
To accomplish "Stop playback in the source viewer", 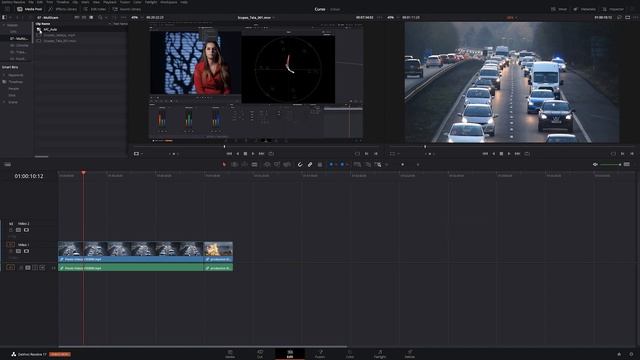I will (245, 154).
